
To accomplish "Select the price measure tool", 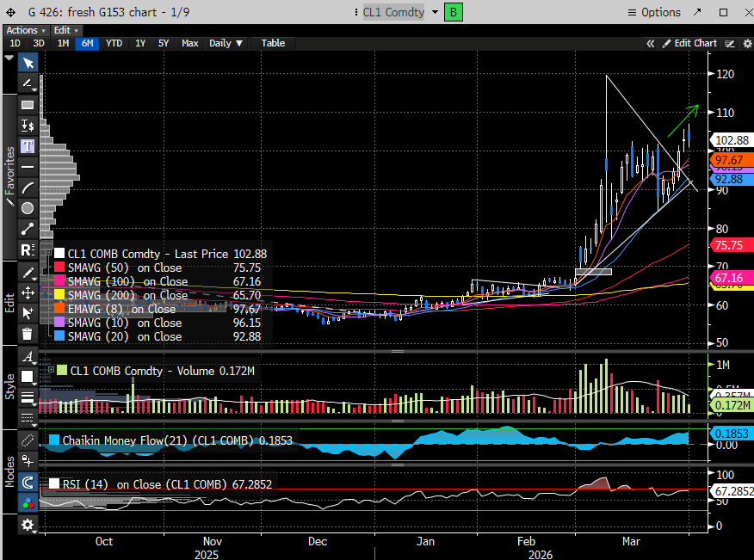I will 28,126.
